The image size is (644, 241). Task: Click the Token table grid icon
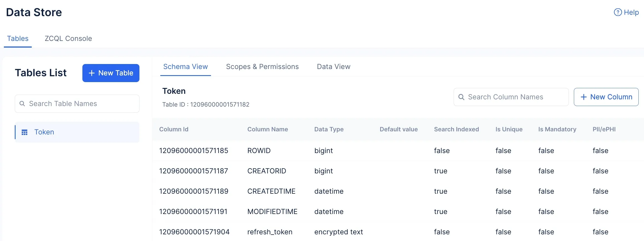point(24,132)
